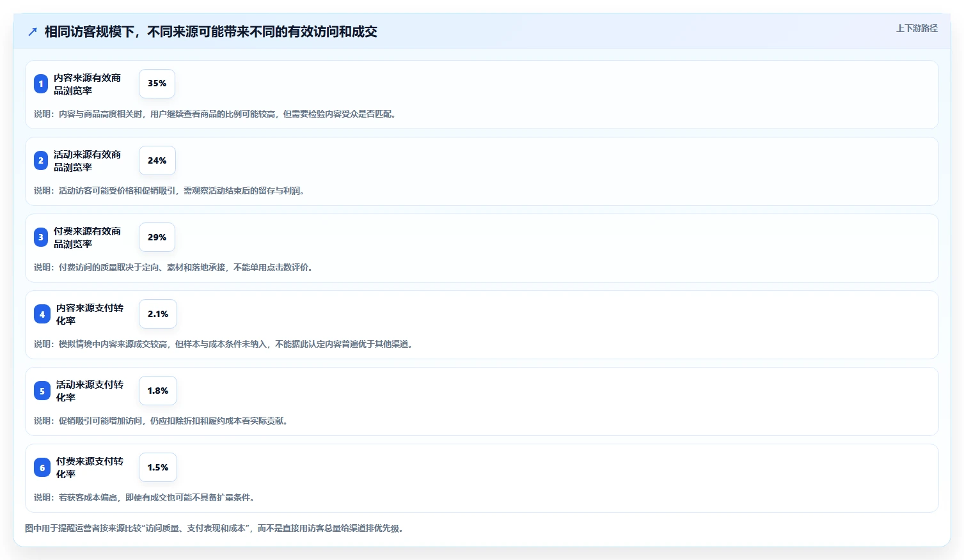Select the 2.1% value chip

[x=158, y=314]
